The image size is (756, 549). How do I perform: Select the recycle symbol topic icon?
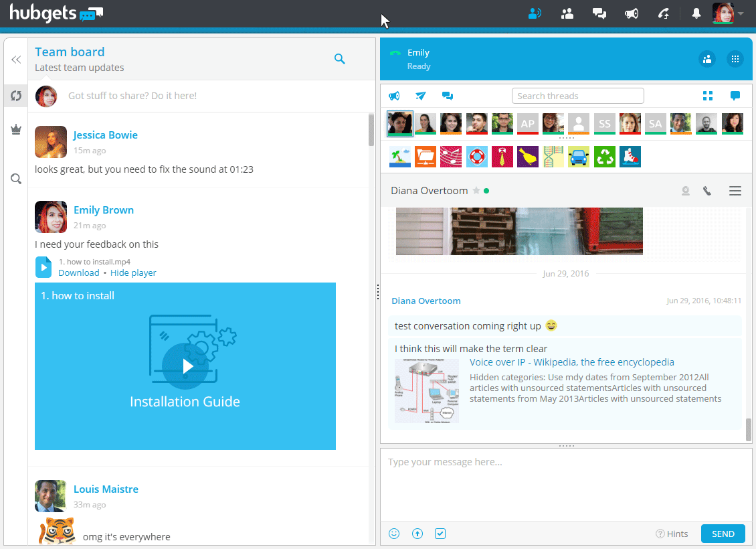604,157
